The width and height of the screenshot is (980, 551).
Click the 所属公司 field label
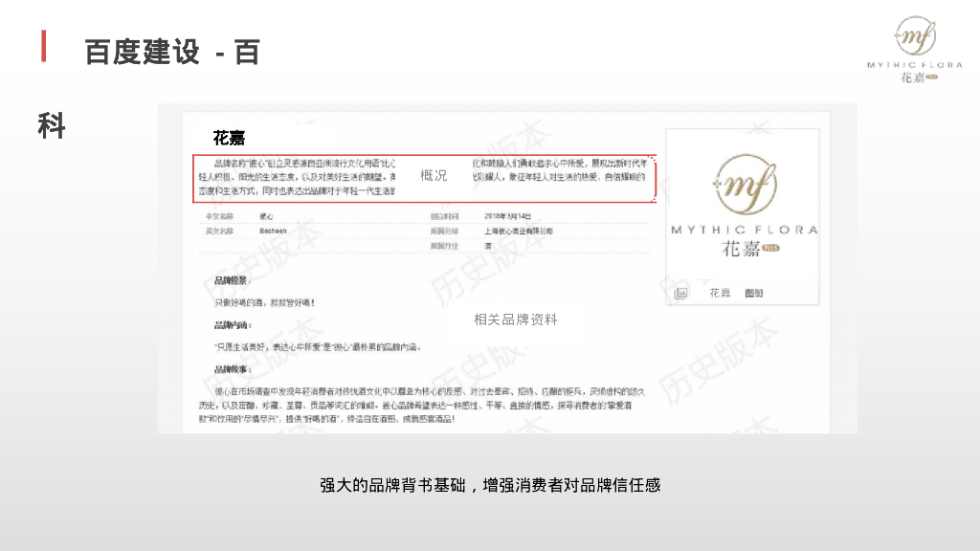point(444,231)
